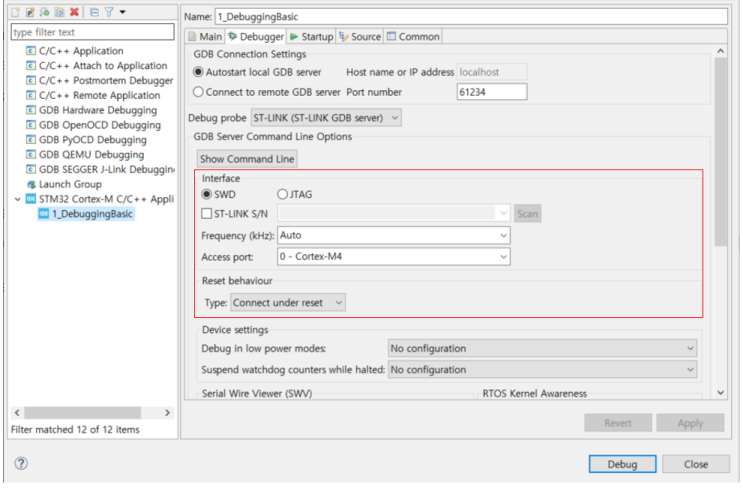The width and height of the screenshot is (743, 488).
Task: Click the Close button
Action: click(x=696, y=464)
